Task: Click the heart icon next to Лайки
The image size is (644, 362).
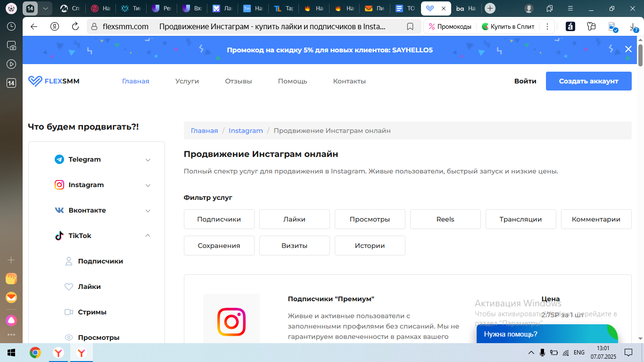Action: tap(69, 287)
